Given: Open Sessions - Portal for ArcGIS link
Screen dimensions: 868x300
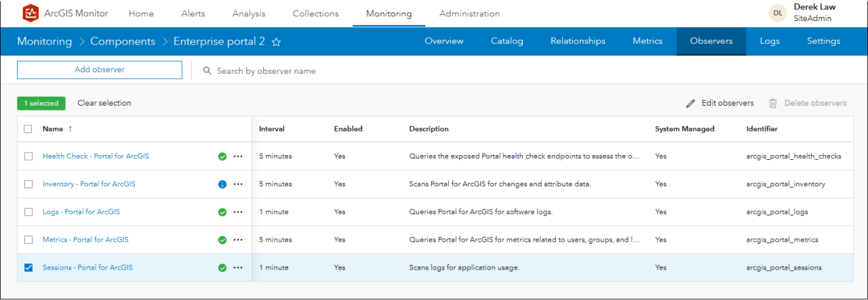Looking at the screenshot, I should click(x=87, y=267).
